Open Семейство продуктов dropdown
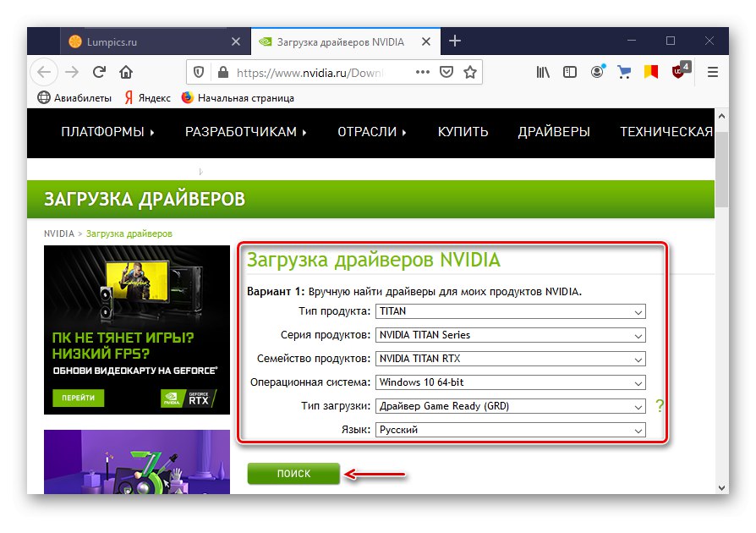 (511, 359)
